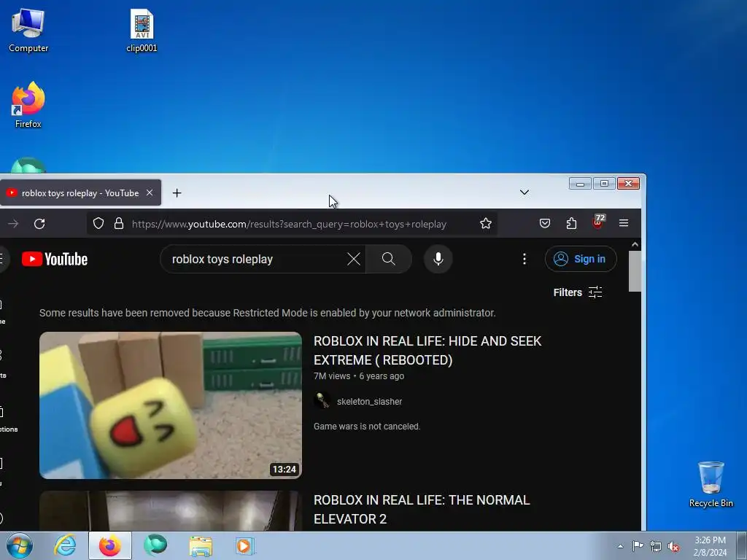The height and width of the screenshot is (560, 747).
Task: Open the Computer desktop icon
Action: coord(28,31)
